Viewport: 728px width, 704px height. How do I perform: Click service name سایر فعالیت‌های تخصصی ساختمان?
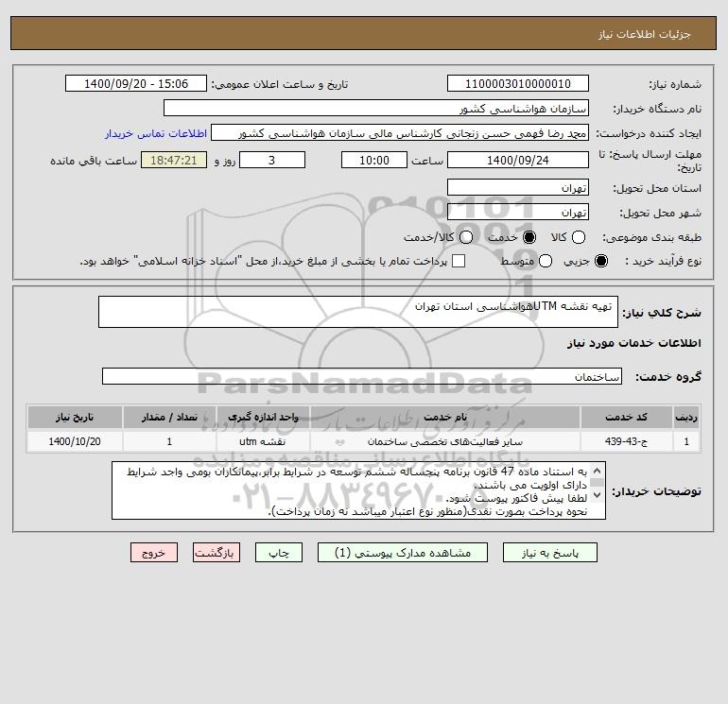pyautogui.click(x=445, y=441)
